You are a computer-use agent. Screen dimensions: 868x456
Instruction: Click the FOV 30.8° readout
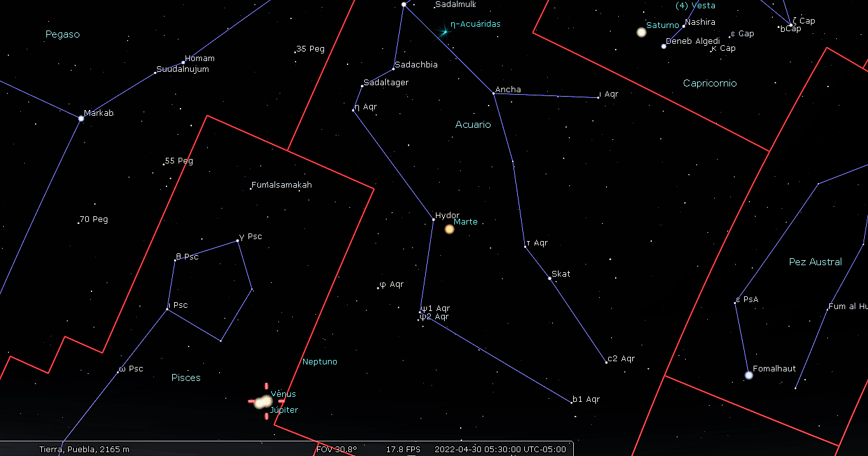point(336,449)
